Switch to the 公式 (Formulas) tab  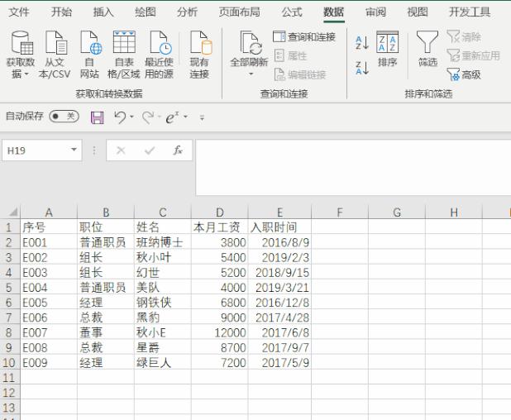(292, 12)
